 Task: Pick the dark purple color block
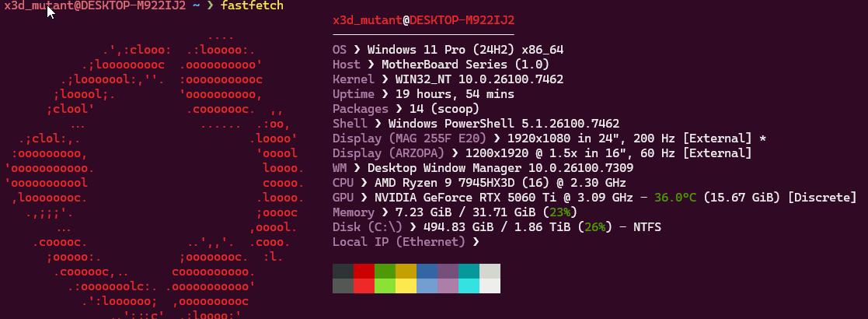448,271
